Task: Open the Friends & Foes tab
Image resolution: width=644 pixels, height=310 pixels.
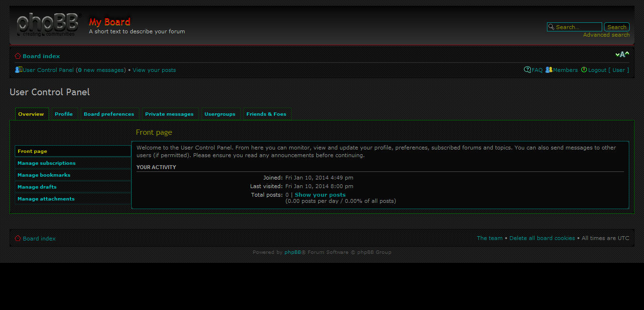Action: tap(267, 114)
